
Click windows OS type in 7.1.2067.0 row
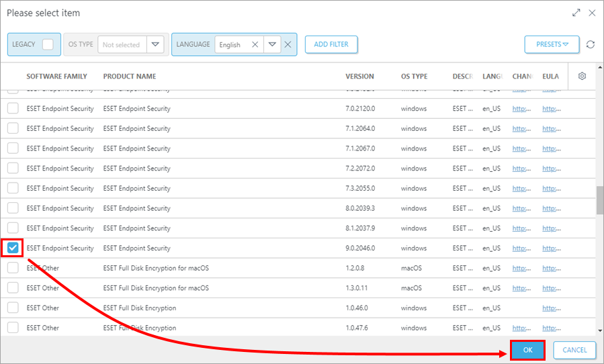(x=414, y=148)
